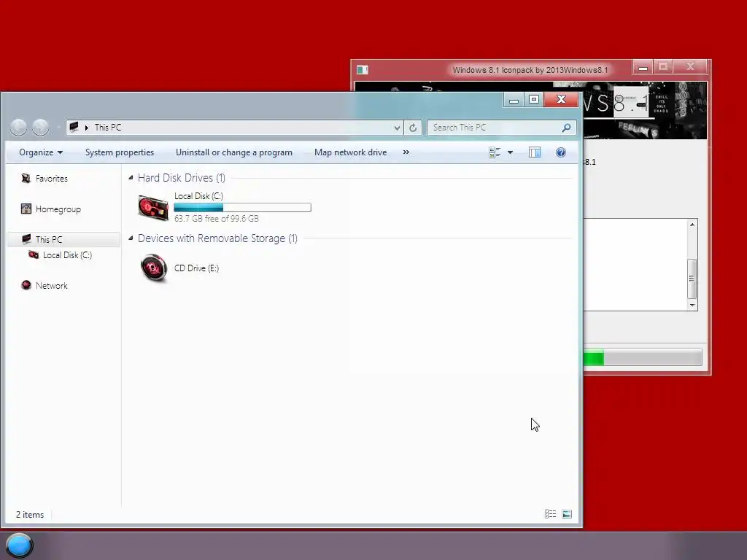
Task: Close the This PC Explorer window
Action: [x=561, y=99]
